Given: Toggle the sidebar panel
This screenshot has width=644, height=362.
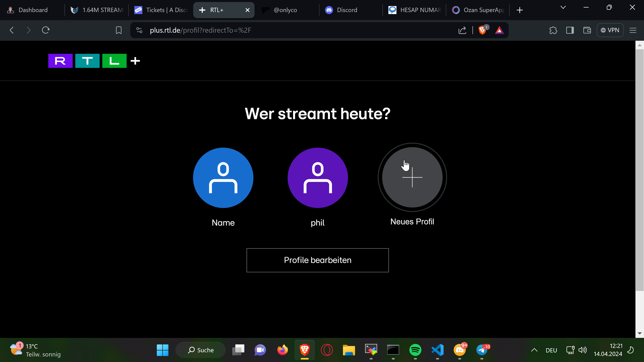Looking at the screenshot, I should pyautogui.click(x=570, y=30).
